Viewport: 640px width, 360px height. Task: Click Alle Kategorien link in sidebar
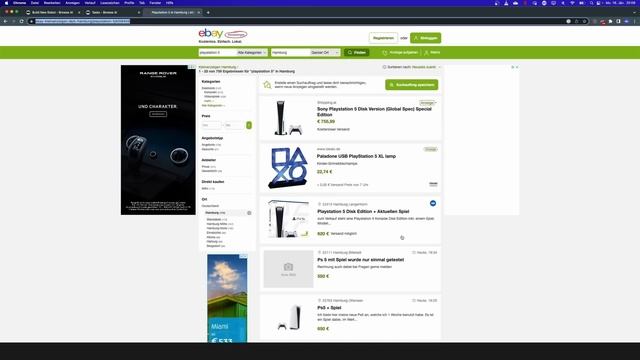coord(213,105)
